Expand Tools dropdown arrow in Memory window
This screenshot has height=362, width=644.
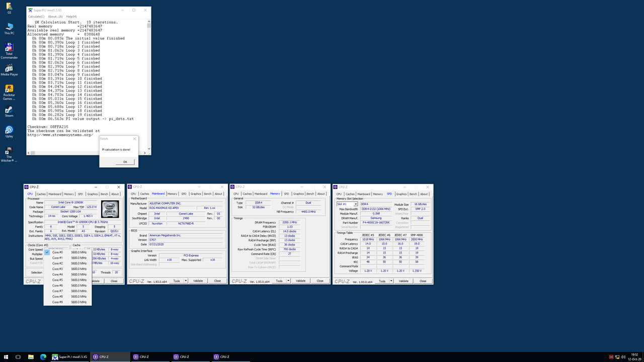[x=289, y=281]
